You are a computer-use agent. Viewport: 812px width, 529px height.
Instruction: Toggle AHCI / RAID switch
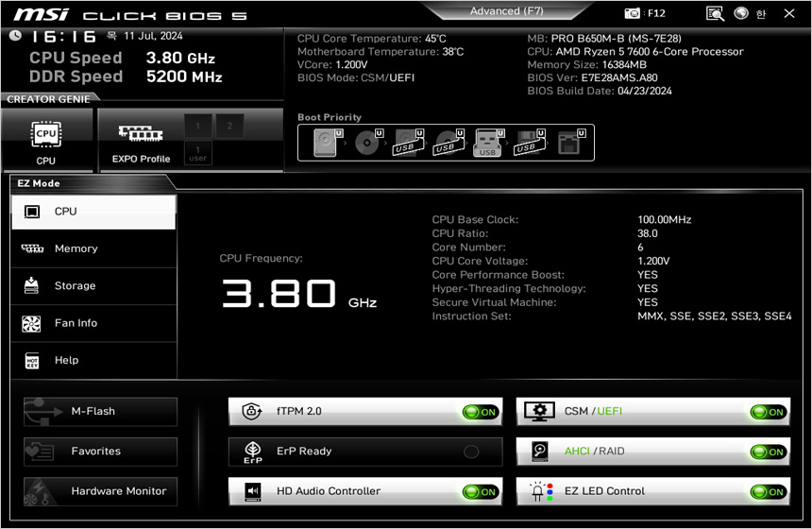(769, 452)
